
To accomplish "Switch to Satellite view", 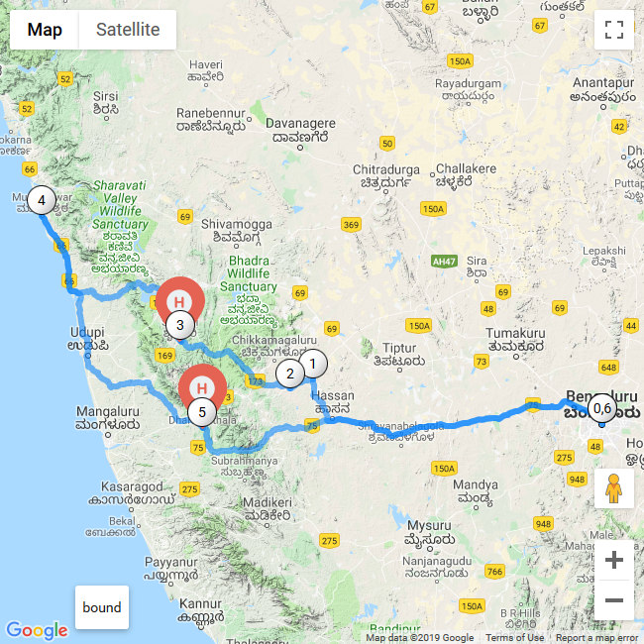I will 128,30.
